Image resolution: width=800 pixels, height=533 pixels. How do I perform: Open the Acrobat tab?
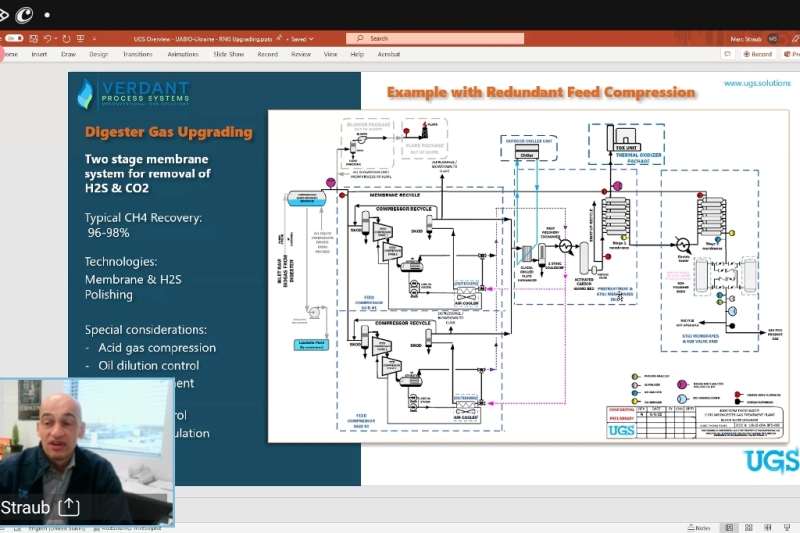(389, 54)
